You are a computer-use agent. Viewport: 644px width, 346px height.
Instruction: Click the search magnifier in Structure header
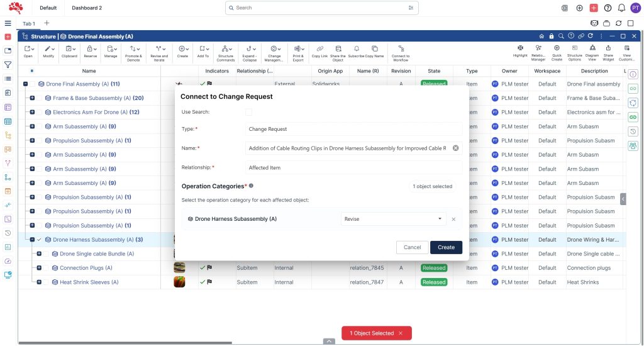(x=561, y=36)
